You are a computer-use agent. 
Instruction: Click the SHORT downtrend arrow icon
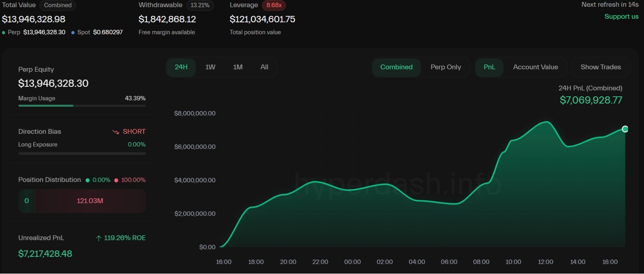116,132
